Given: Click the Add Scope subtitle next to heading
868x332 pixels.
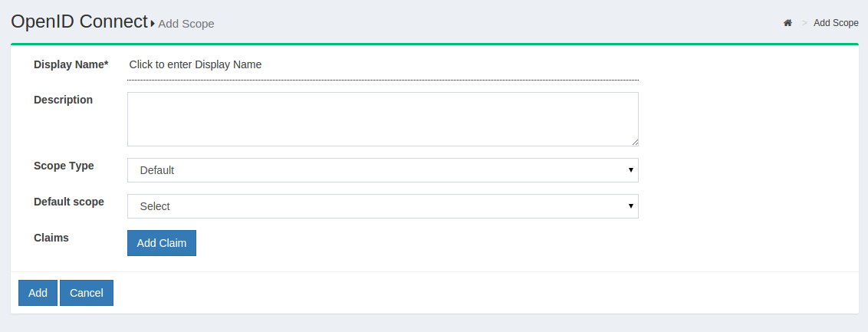Looking at the screenshot, I should (x=186, y=24).
